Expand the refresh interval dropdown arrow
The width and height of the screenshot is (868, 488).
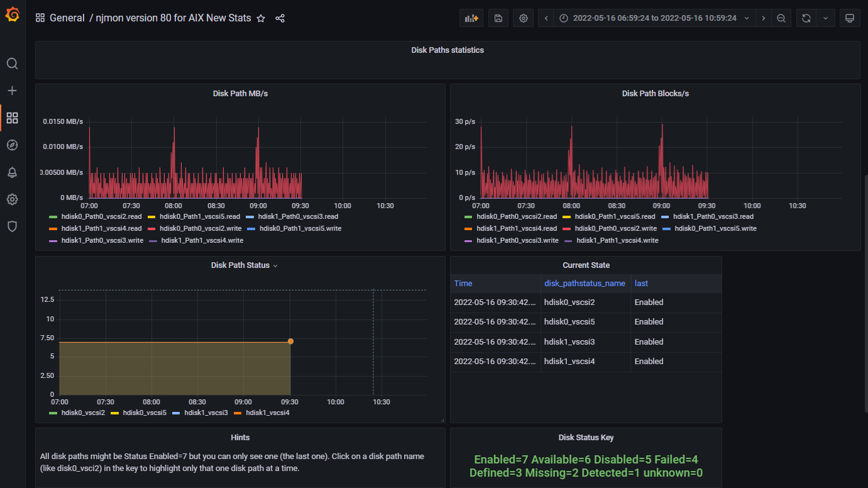coord(825,18)
